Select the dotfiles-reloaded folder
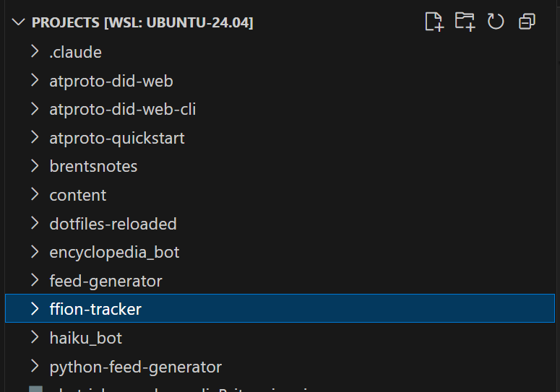Screen dimensions: 560x392 [113, 224]
